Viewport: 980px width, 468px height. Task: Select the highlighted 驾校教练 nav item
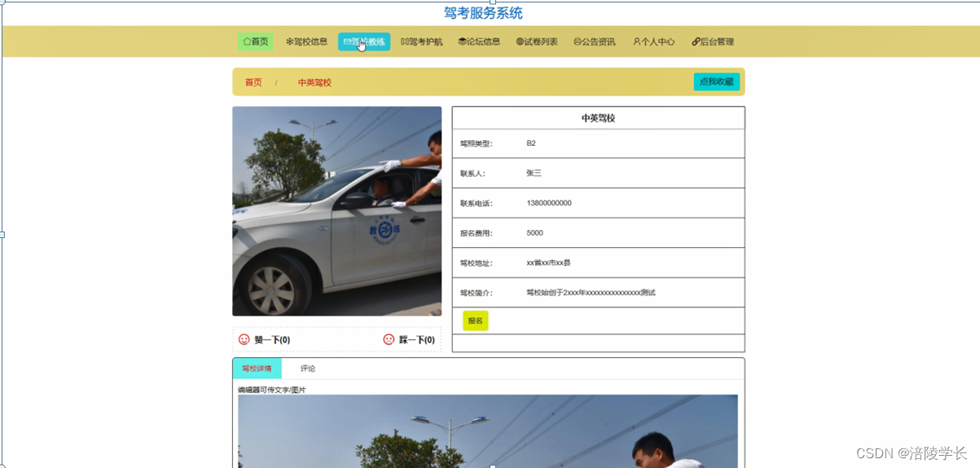pyautogui.click(x=364, y=42)
